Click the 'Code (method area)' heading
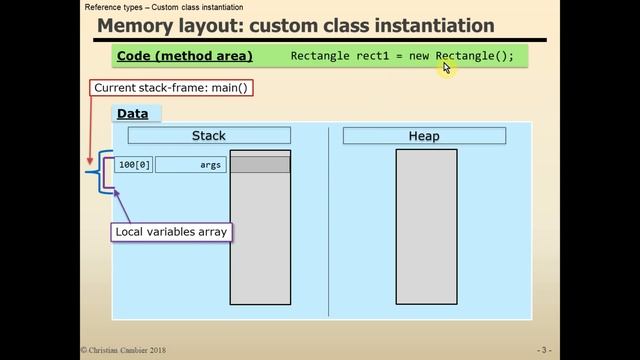This screenshot has width=640, height=360. point(184,56)
